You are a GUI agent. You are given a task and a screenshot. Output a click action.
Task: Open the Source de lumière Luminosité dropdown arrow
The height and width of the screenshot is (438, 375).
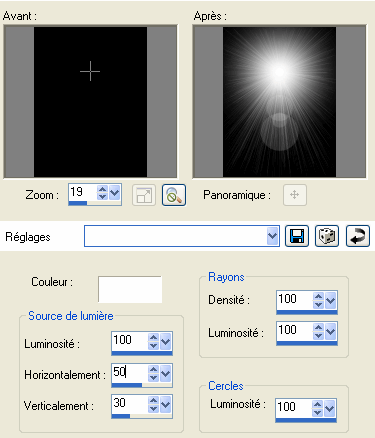165,342
